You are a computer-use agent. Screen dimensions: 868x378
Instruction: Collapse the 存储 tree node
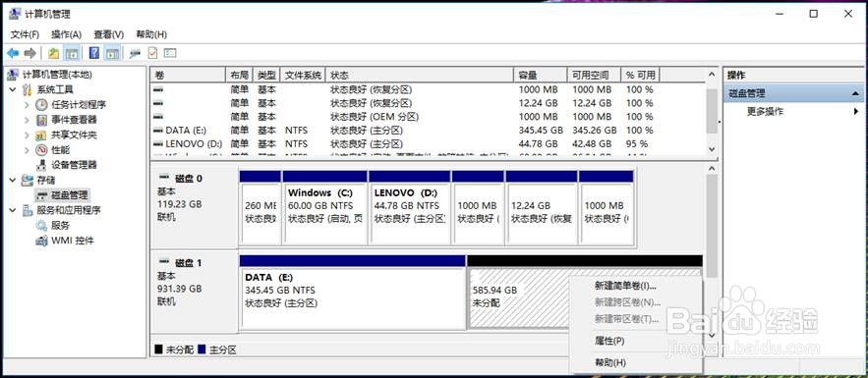point(13,180)
